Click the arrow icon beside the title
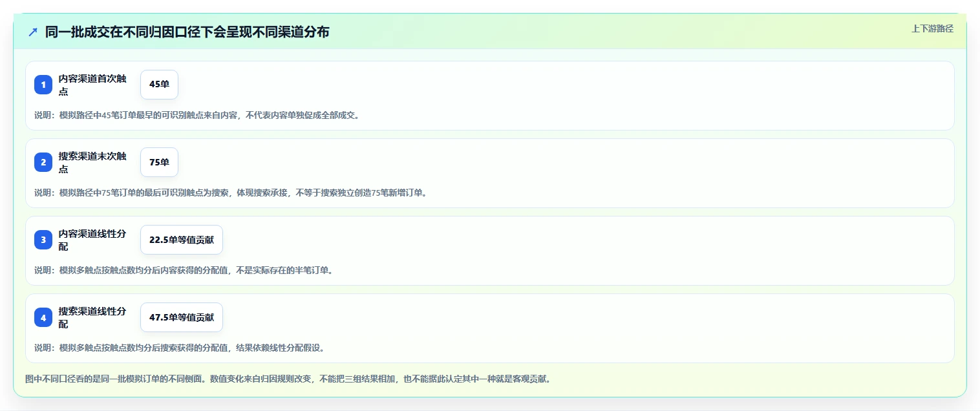This screenshot has width=980, height=411. click(33, 32)
